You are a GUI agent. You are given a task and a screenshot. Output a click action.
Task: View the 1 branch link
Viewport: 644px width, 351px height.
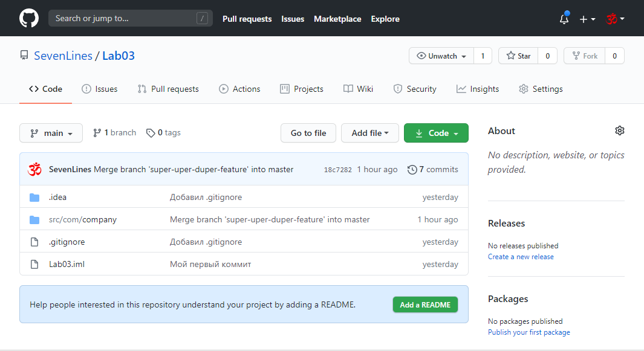point(114,132)
